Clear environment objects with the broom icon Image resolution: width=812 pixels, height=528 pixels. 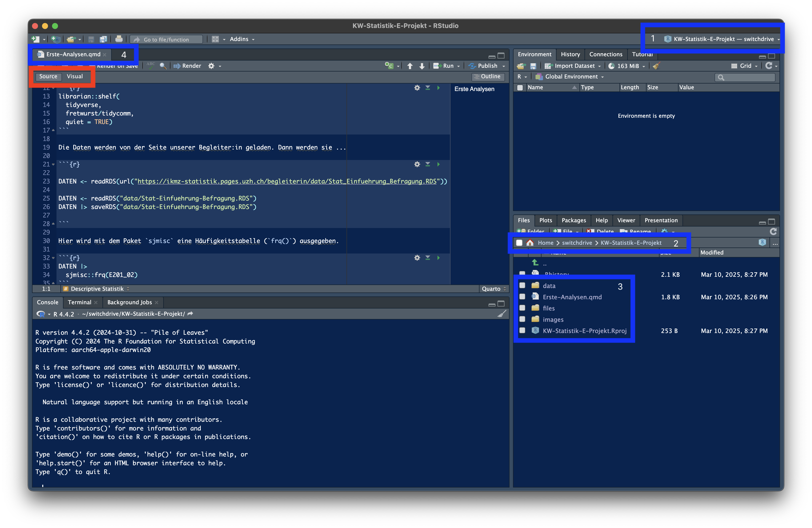pos(656,65)
